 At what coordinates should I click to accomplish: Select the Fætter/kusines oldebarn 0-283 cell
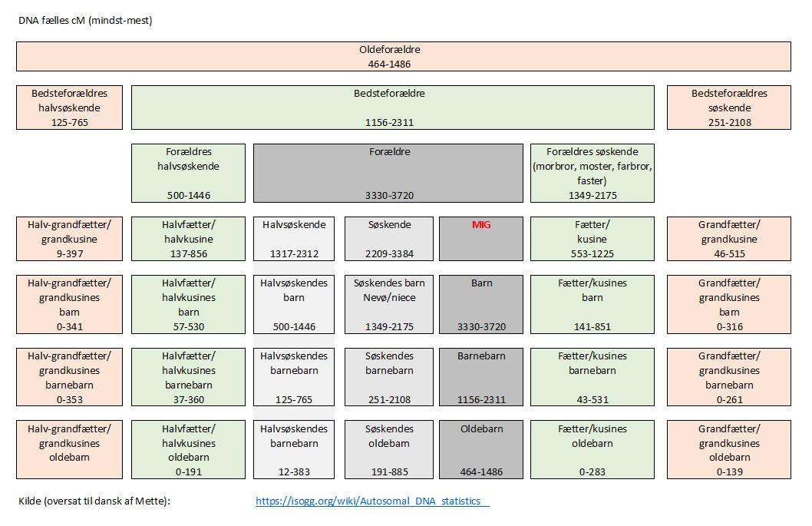(x=592, y=450)
